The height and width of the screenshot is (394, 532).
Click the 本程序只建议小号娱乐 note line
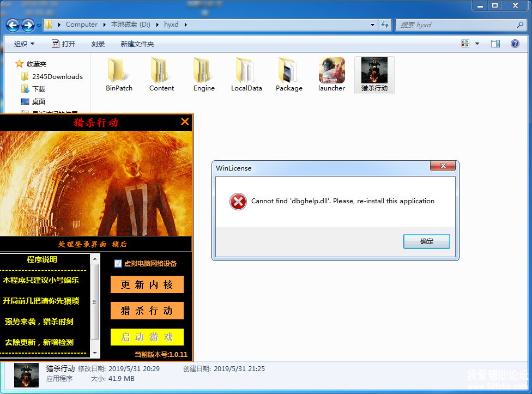tap(41, 280)
